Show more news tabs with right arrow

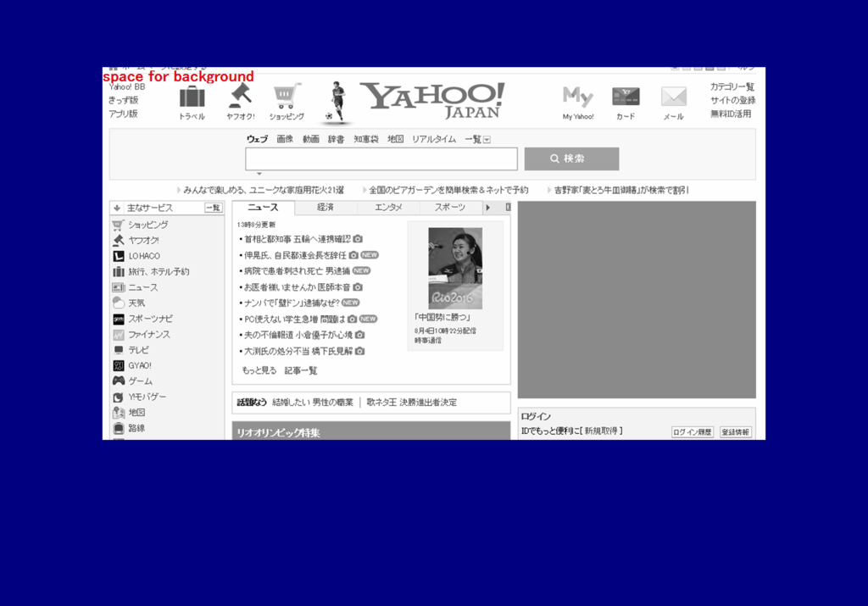coord(487,208)
